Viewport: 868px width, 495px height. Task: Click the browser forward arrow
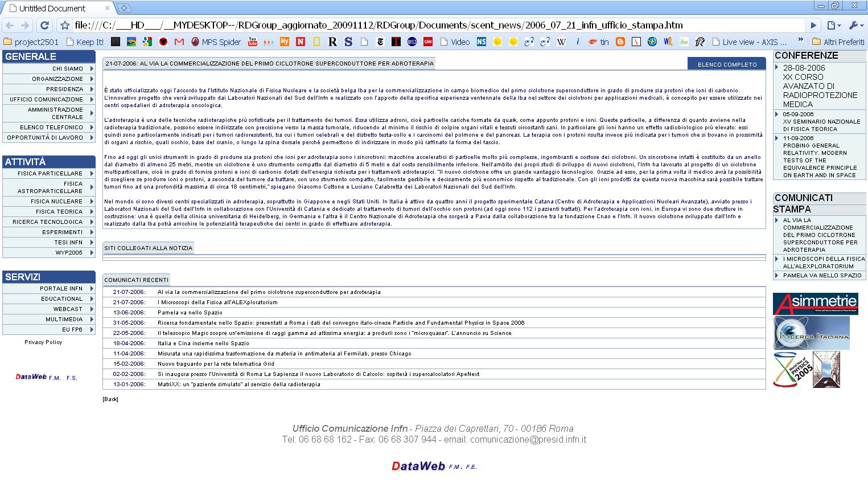click(x=25, y=25)
